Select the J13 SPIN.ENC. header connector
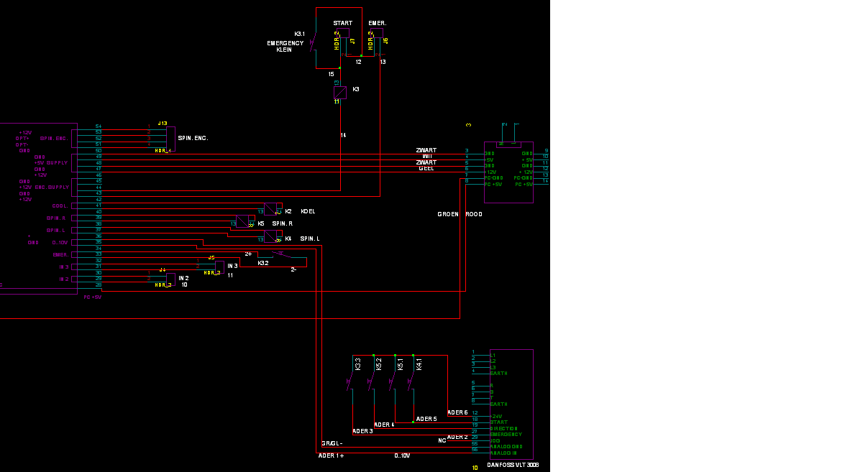 pos(170,137)
